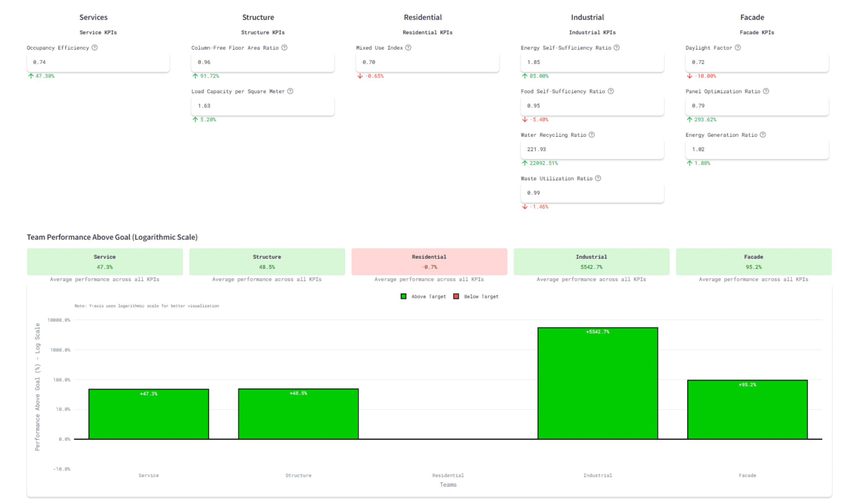Click the Facade bar labeled +95.2%
The width and height of the screenshot is (843, 504).
pyautogui.click(x=747, y=409)
